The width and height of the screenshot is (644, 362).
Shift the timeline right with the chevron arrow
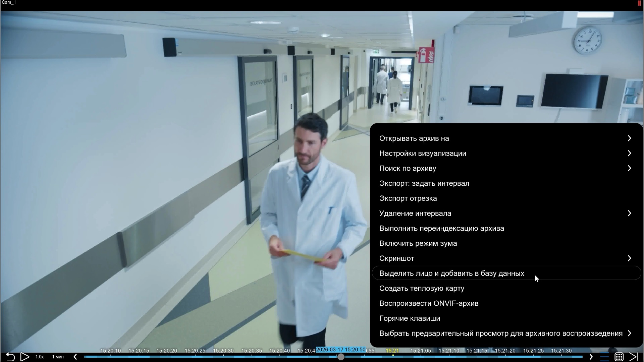(591, 357)
